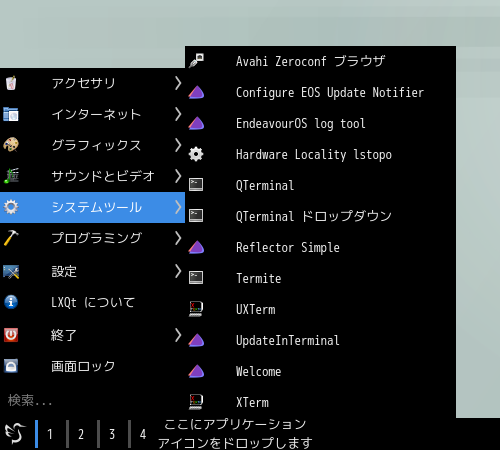Click the QTerminal terminal icon
This screenshot has width=500, height=450.
tap(196, 185)
